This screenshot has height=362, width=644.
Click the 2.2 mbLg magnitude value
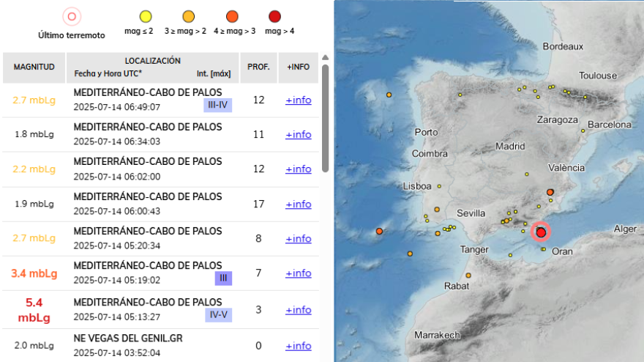(34, 169)
